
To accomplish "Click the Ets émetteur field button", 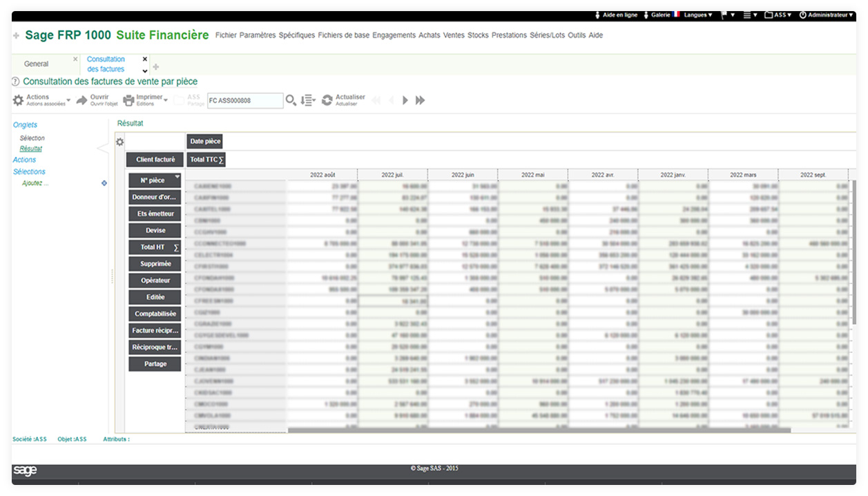I will [155, 214].
